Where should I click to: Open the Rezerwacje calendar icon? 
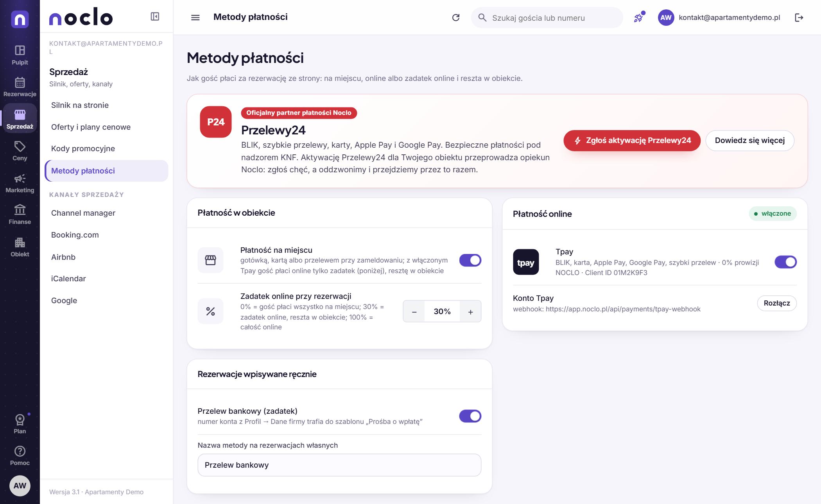[x=20, y=82]
